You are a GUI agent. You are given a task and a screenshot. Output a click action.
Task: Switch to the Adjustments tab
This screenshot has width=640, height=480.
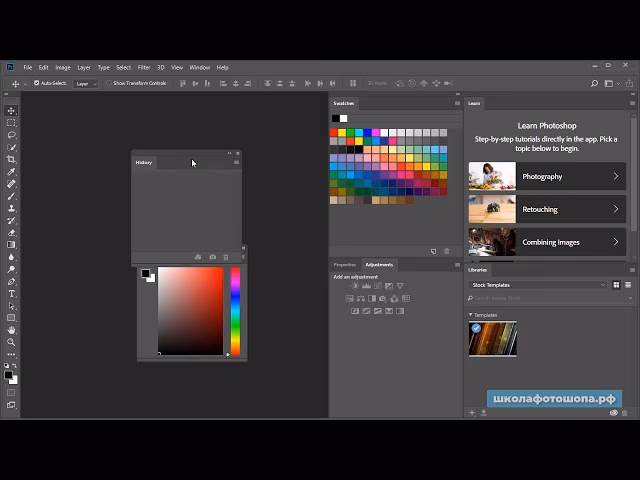point(379,265)
